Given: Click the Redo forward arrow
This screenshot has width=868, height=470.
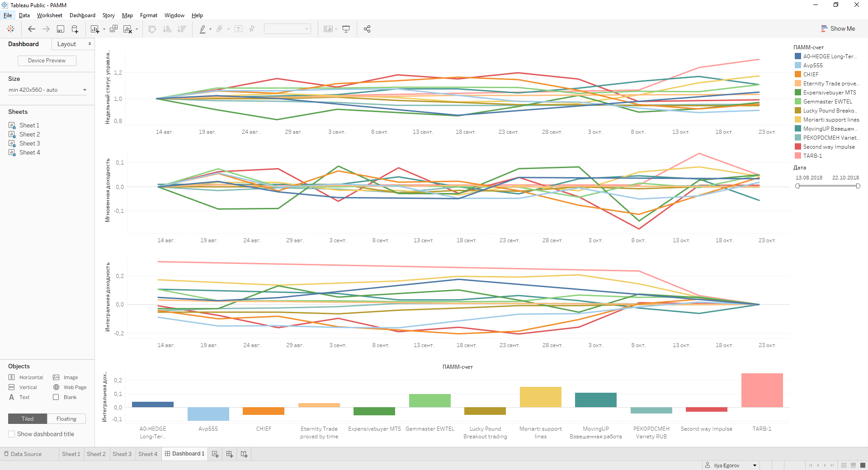Looking at the screenshot, I should 46,29.
